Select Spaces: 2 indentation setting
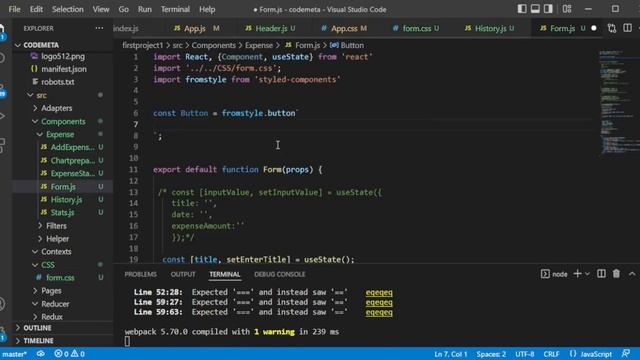 pyautogui.click(x=491, y=354)
